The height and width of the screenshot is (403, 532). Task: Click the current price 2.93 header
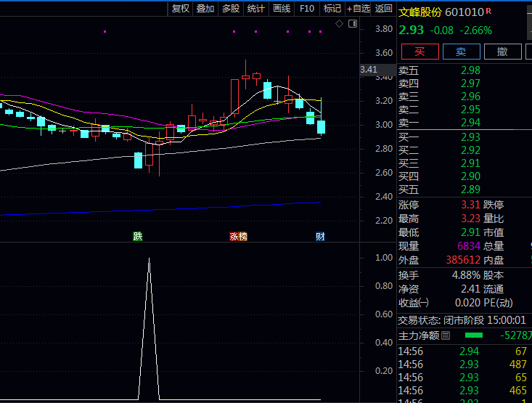click(x=412, y=30)
